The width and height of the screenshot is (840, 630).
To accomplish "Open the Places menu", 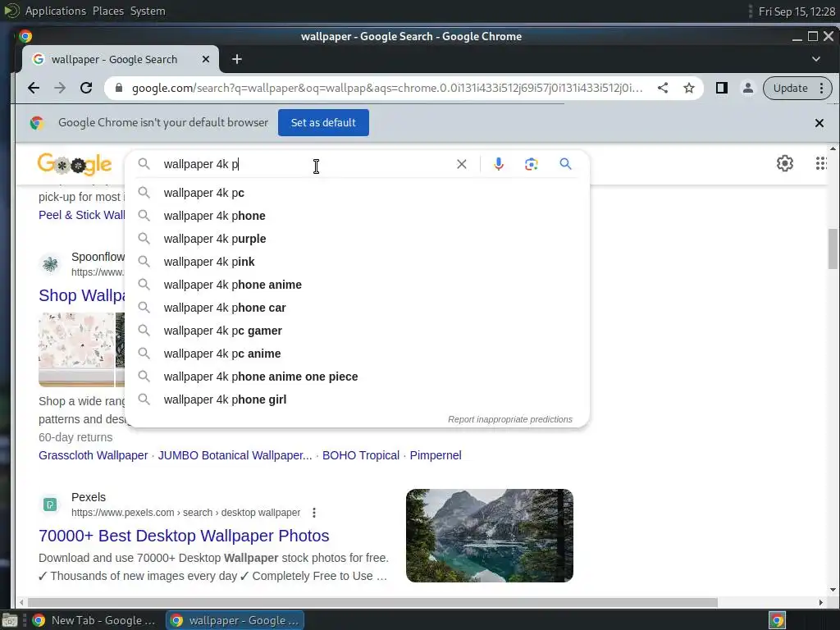I will [x=107, y=11].
